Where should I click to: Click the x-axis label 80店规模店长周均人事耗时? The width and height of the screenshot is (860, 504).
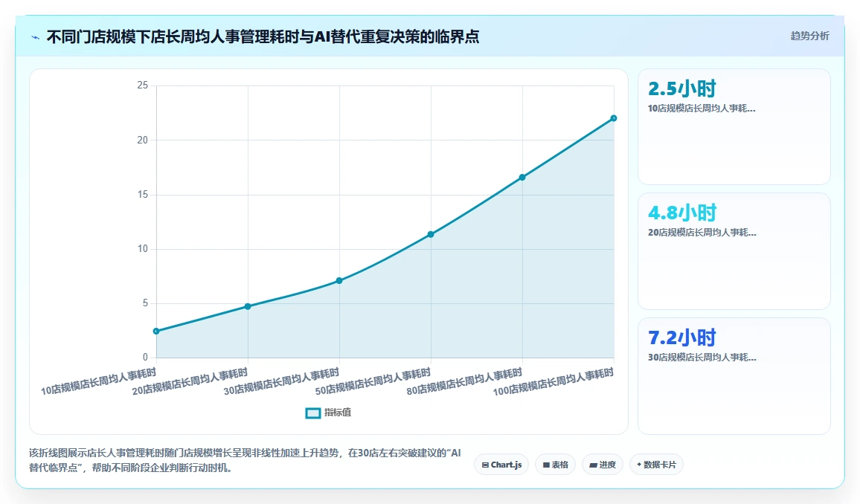coord(464,381)
